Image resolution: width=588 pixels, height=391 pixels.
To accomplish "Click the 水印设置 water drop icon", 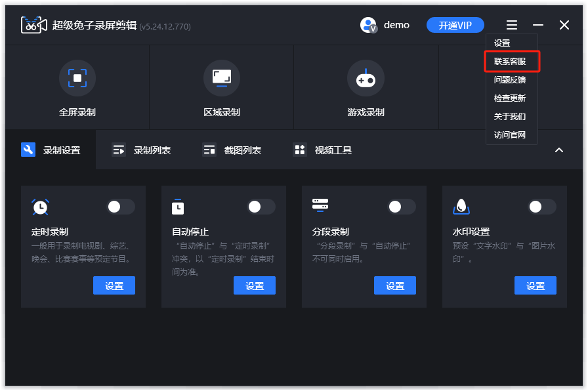I will click(x=461, y=207).
